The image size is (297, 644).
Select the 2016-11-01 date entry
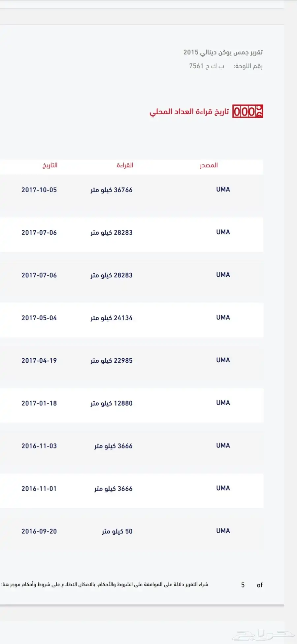[x=39, y=488]
